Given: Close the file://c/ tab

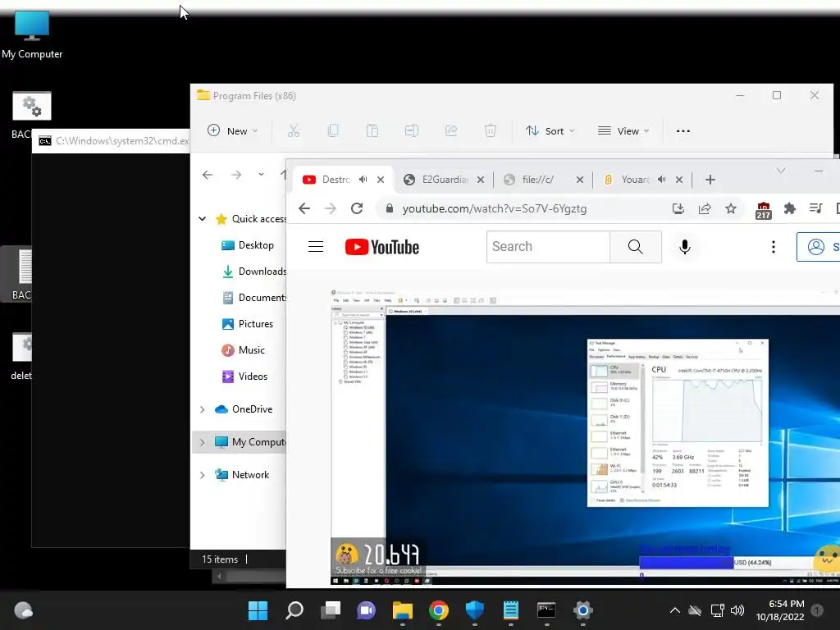Looking at the screenshot, I should pos(580,180).
